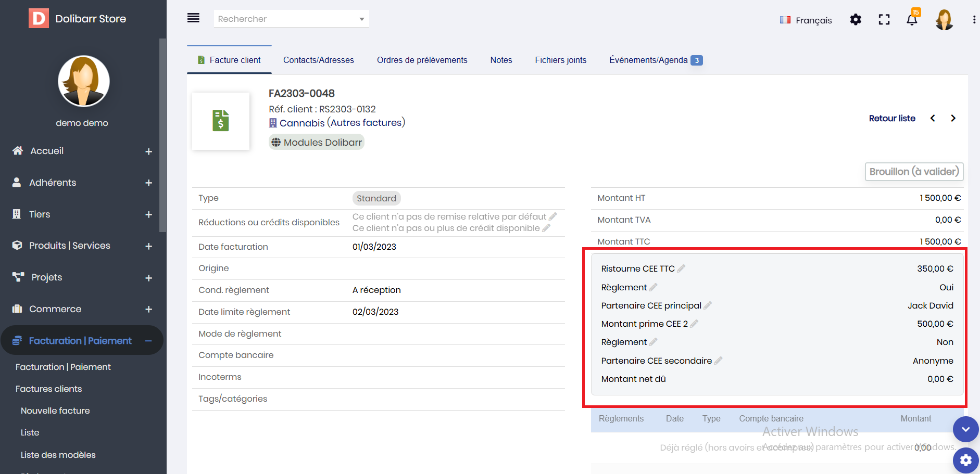Click the user avatar in top bar
Viewport: 980px width, 474px height.
tap(944, 20)
